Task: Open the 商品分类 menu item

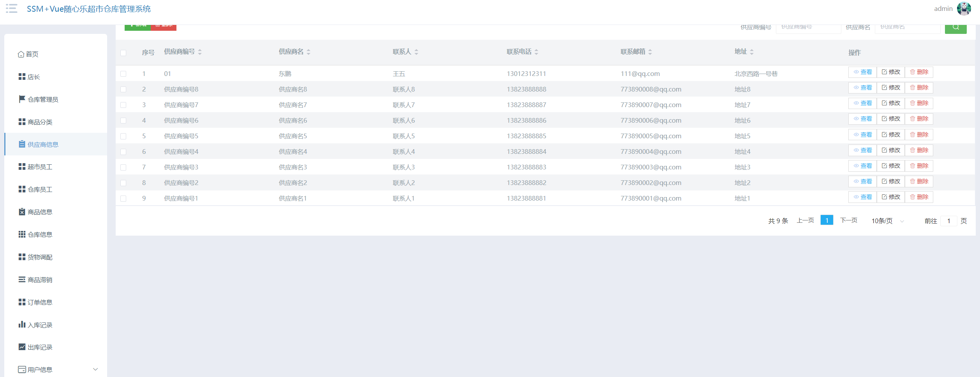Action: [x=40, y=122]
